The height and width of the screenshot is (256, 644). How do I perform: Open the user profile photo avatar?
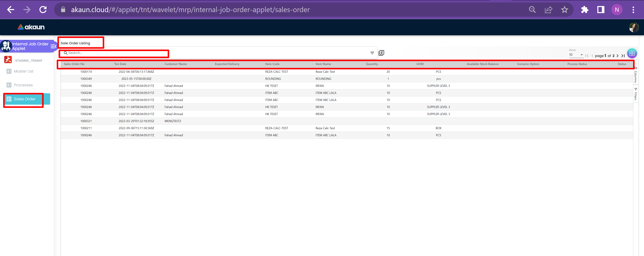pos(634,27)
